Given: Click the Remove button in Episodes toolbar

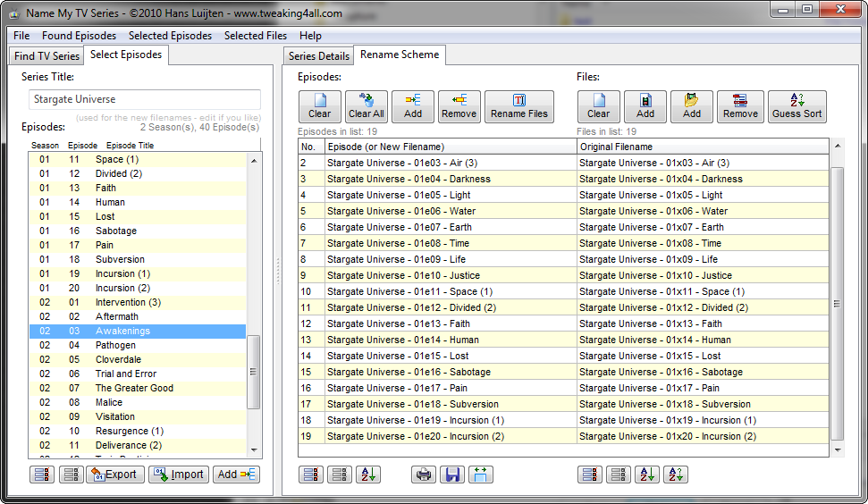Looking at the screenshot, I should (x=459, y=106).
